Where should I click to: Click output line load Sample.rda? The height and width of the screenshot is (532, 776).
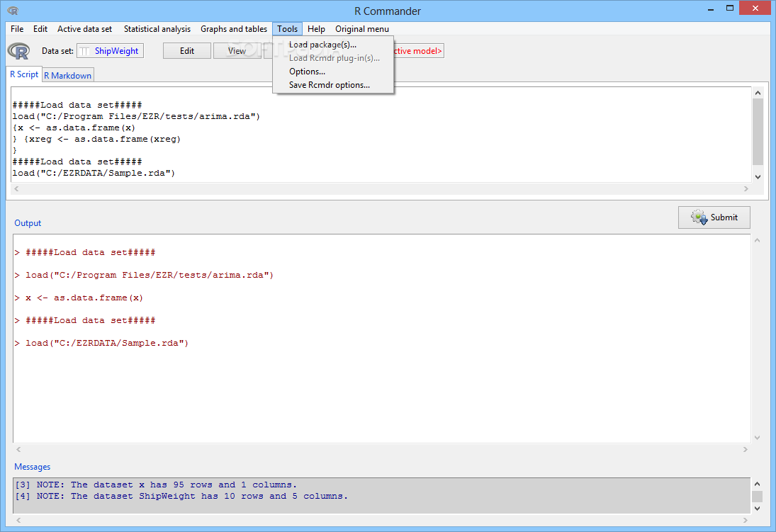[x=101, y=343]
